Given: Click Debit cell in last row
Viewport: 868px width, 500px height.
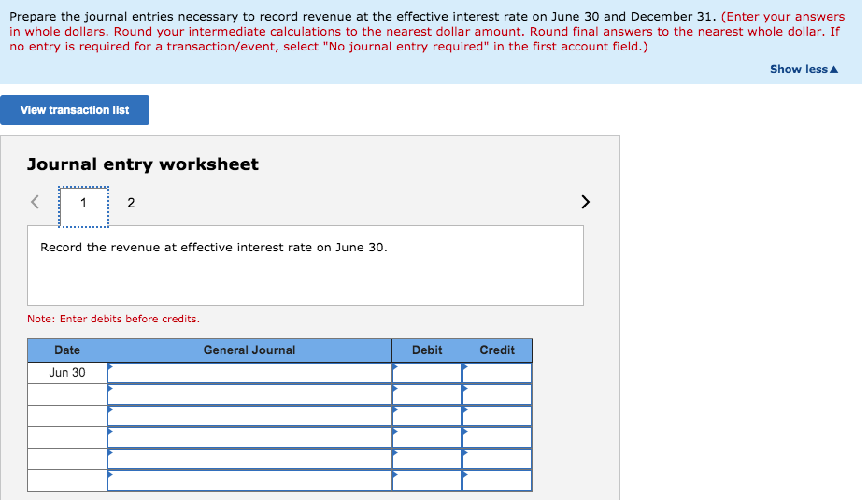Looking at the screenshot, I should point(427,480).
